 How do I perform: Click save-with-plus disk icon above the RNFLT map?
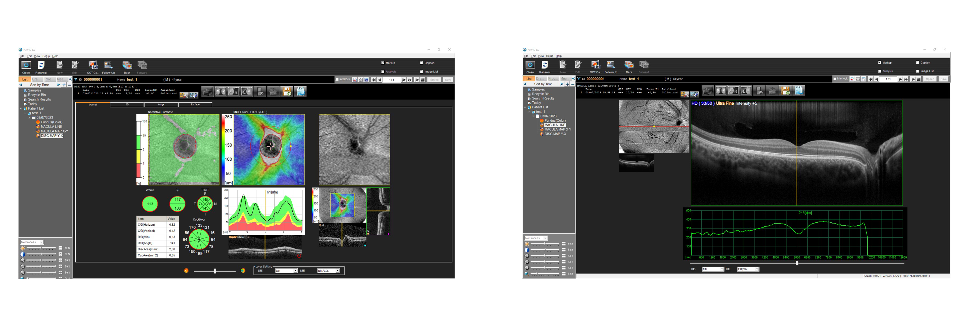tap(287, 92)
